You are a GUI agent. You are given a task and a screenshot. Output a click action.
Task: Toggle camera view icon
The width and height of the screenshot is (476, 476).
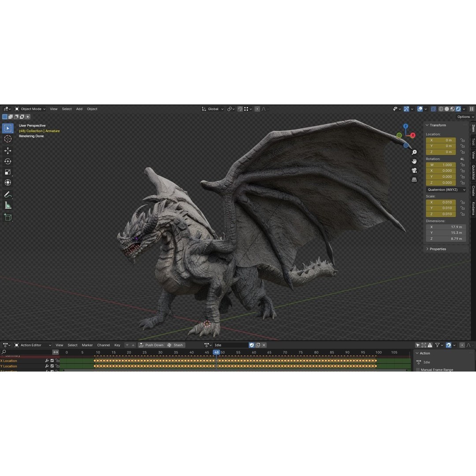414,171
